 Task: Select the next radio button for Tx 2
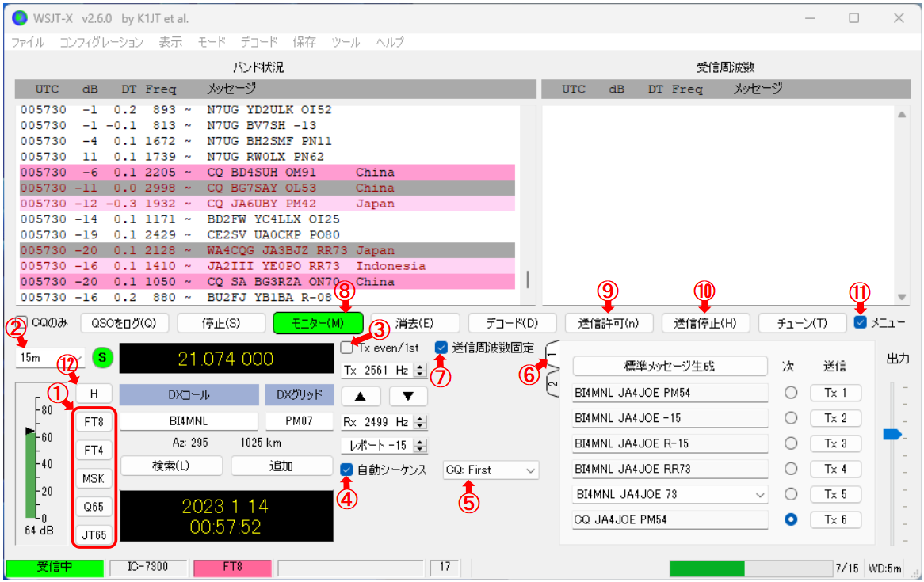coord(791,417)
